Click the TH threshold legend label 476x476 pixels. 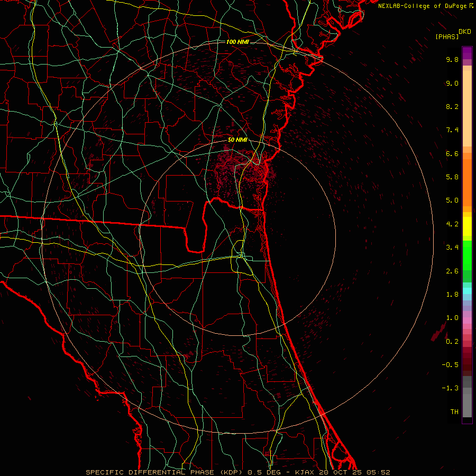[x=454, y=412]
